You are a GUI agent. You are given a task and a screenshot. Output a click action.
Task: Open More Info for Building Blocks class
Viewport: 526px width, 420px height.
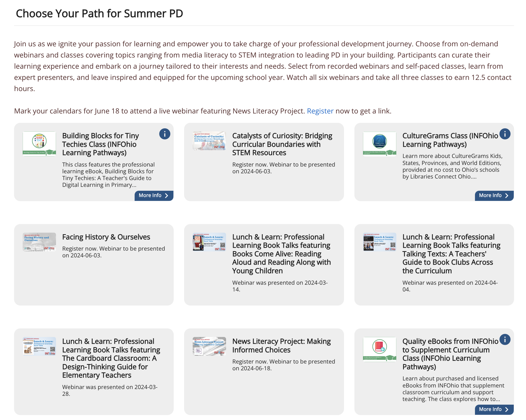click(x=154, y=196)
